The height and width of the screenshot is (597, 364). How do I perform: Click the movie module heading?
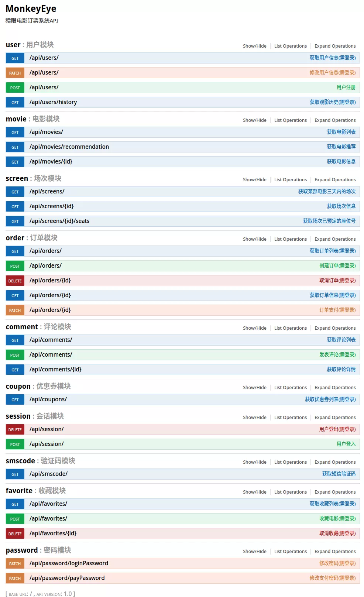33,119
